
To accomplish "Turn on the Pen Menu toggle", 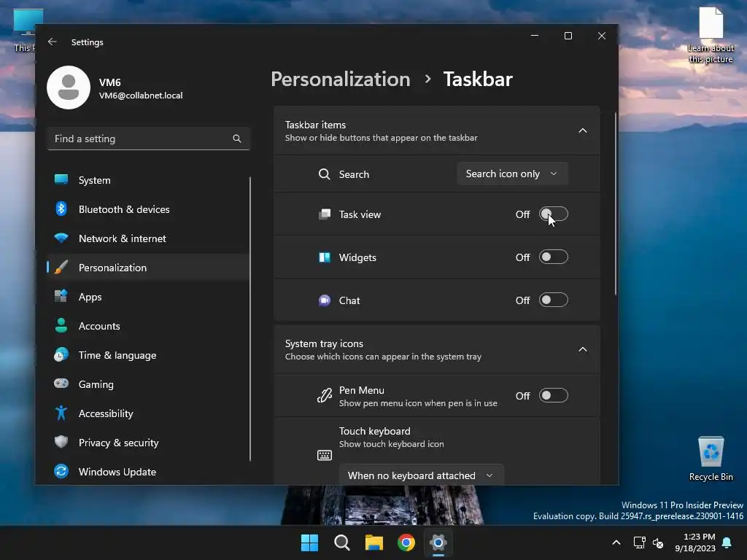I will pyautogui.click(x=554, y=395).
